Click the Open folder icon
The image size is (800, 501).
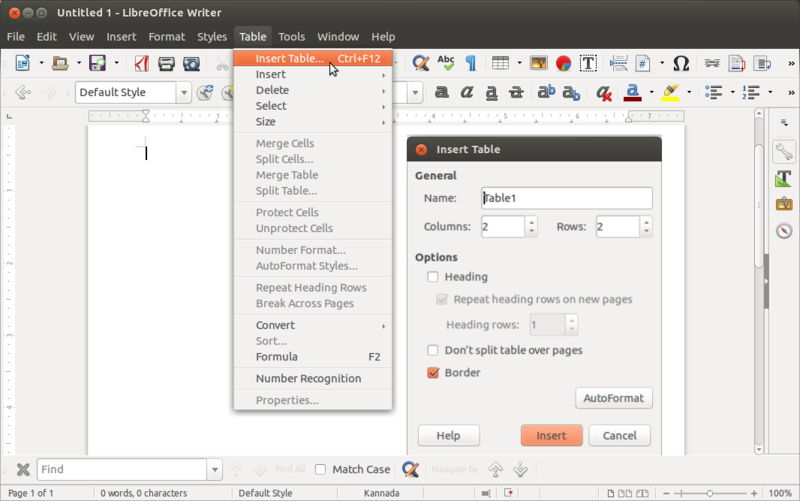click(x=60, y=63)
